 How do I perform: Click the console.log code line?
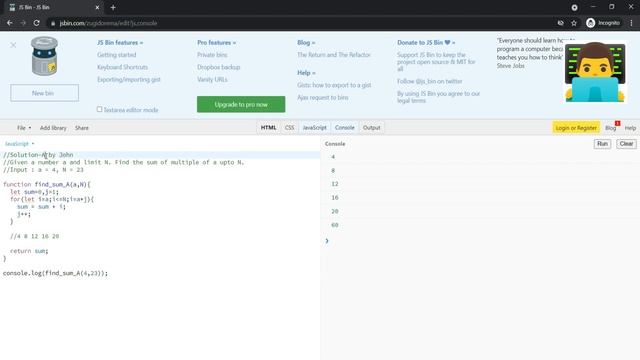pyautogui.click(x=55, y=273)
